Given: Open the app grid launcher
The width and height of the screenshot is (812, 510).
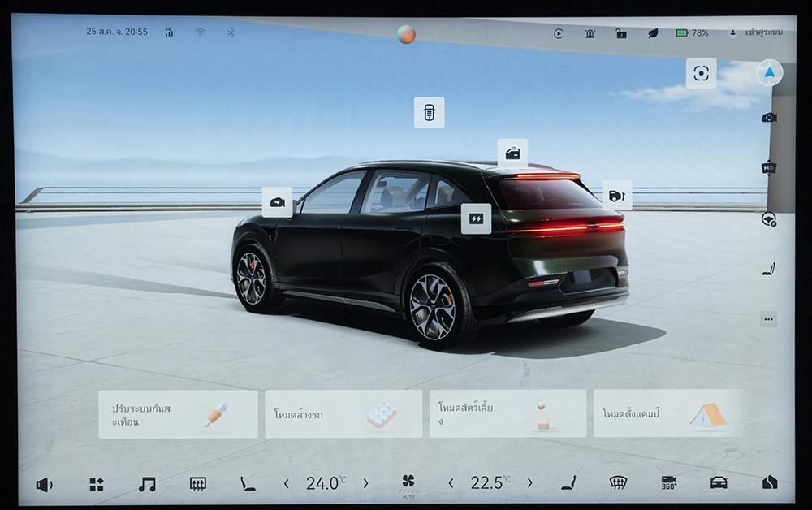Looking at the screenshot, I should (97, 484).
